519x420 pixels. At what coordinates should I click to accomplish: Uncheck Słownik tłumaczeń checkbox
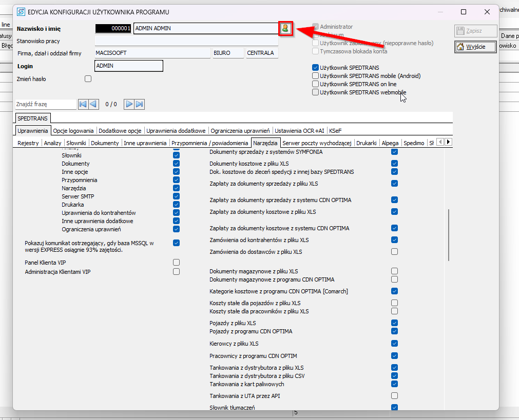pyautogui.click(x=395, y=407)
